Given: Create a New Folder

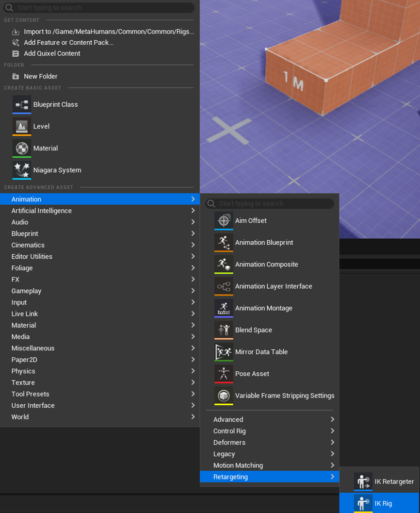Looking at the screenshot, I should [x=100, y=76].
